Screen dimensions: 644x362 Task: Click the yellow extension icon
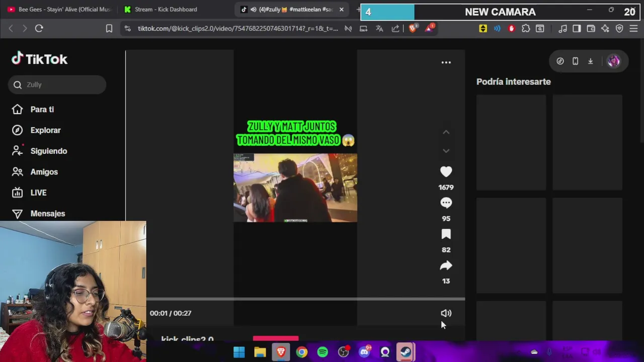tap(483, 29)
